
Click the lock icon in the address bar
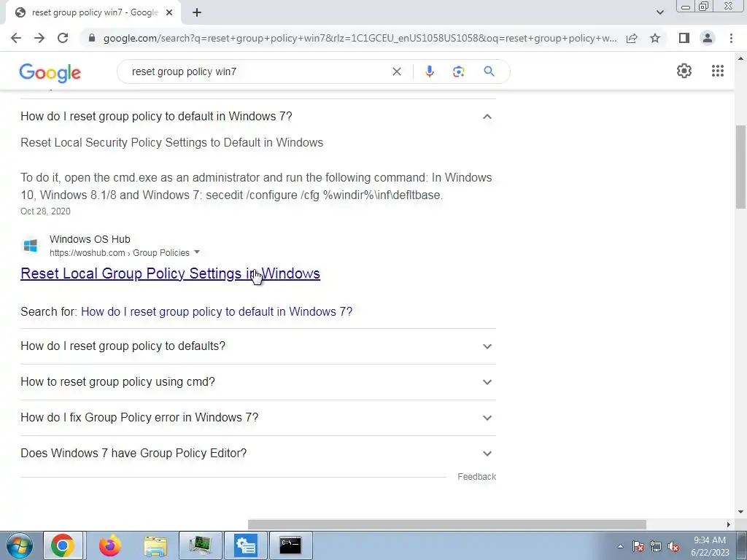click(x=92, y=38)
